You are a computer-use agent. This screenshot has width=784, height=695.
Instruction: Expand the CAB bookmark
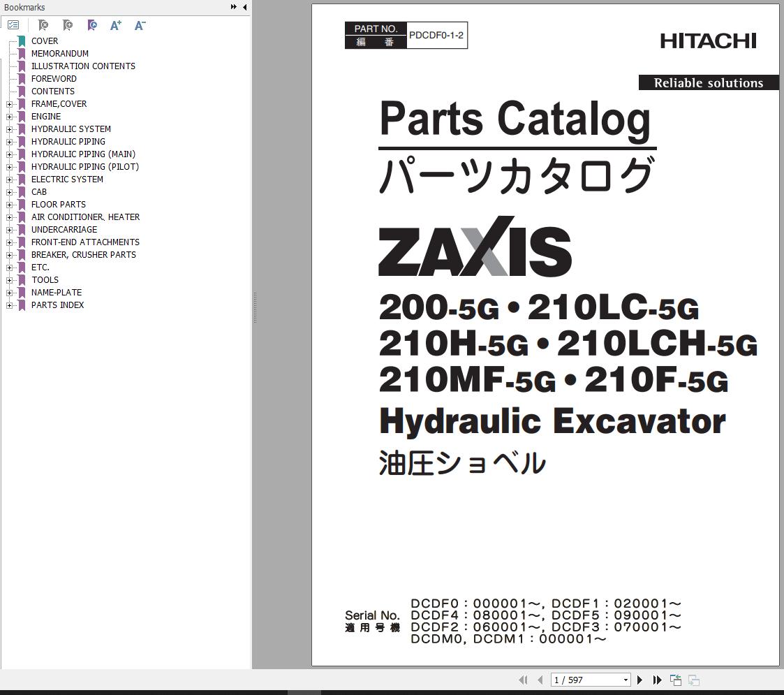(x=9, y=192)
